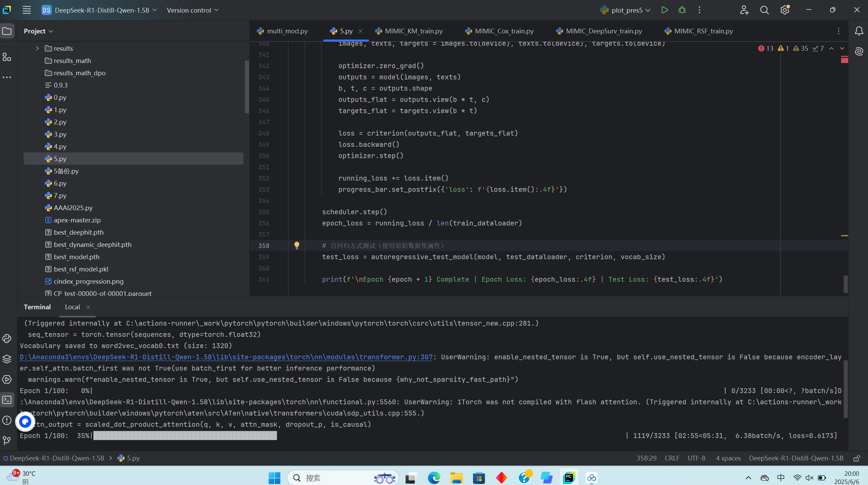Open the Git tool window icon

click(7, 440)
